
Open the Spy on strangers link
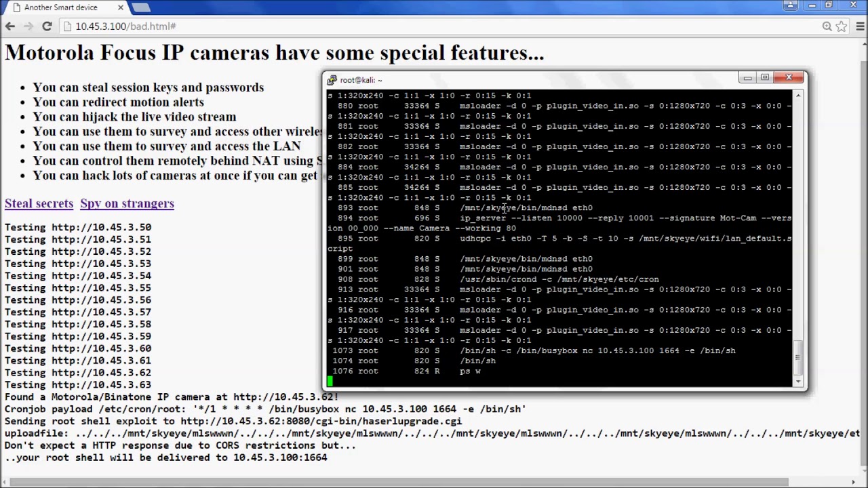127,203
